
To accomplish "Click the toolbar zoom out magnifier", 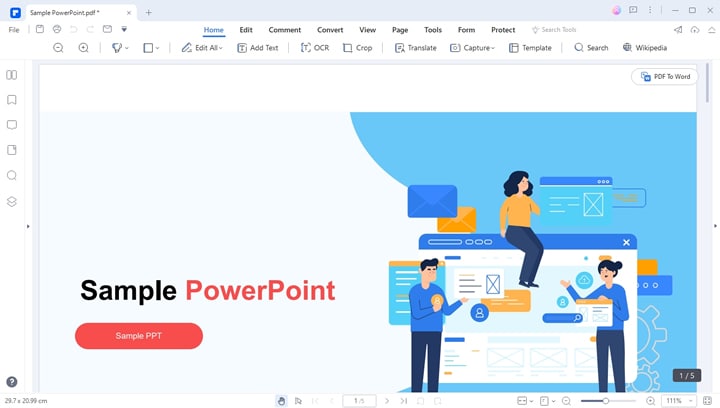I will (58, 48).
